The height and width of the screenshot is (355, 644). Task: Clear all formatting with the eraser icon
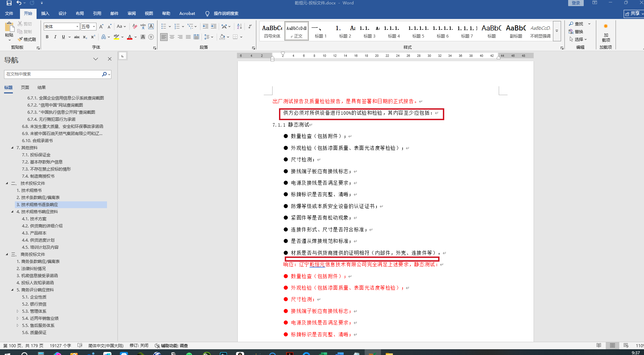tap(135, 26)
